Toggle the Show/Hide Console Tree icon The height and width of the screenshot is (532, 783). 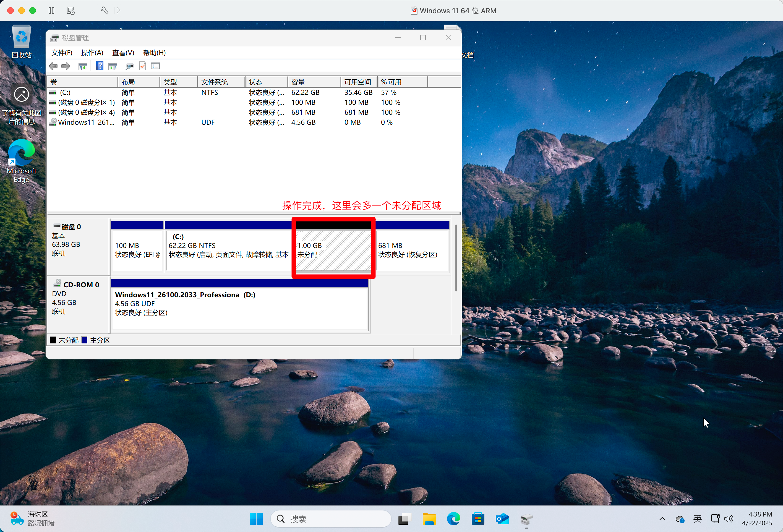(x=83, y=66)
